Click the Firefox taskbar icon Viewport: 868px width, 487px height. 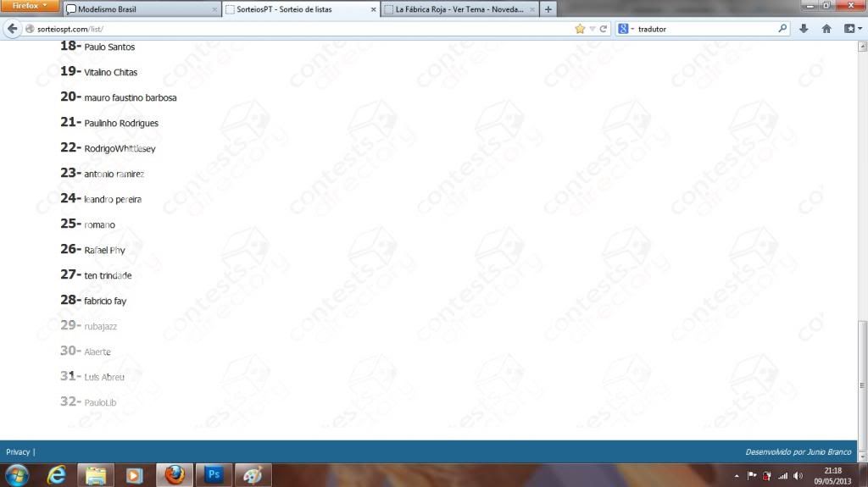(175, 475)
